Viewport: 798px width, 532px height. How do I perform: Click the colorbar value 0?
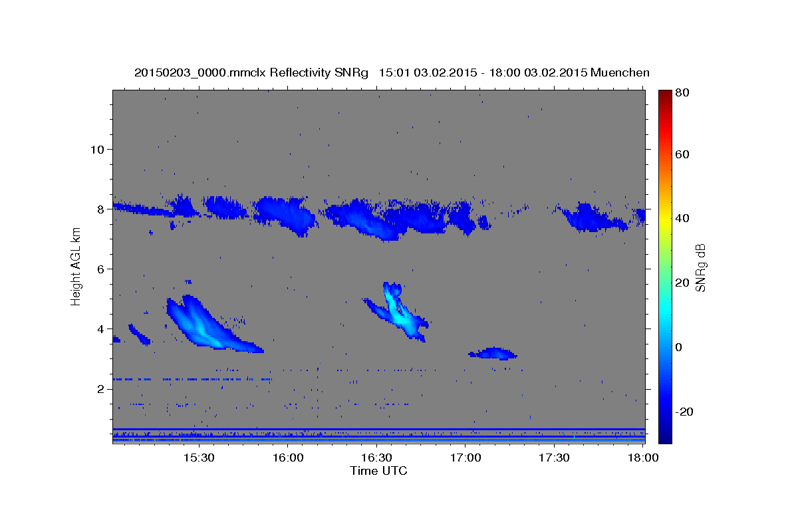click(x=678, y=347)
